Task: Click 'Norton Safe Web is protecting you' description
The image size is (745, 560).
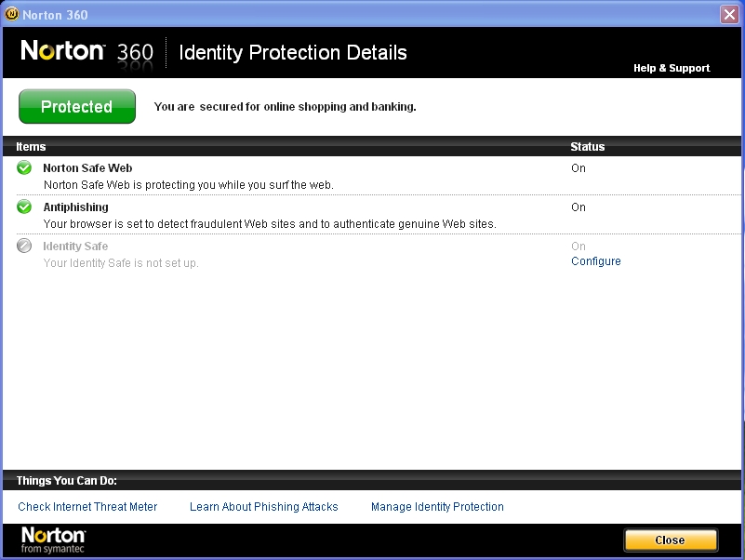Action: tap(189, 185)
